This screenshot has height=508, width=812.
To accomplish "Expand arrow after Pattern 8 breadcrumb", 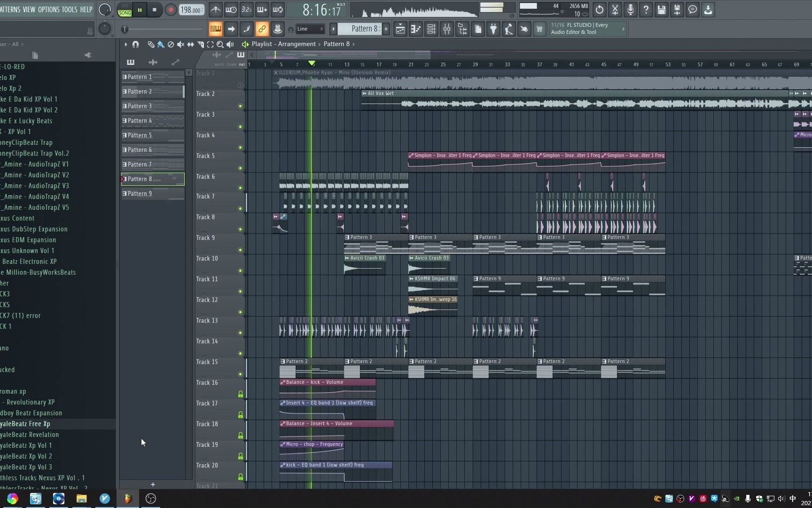I will coord(354,44).
